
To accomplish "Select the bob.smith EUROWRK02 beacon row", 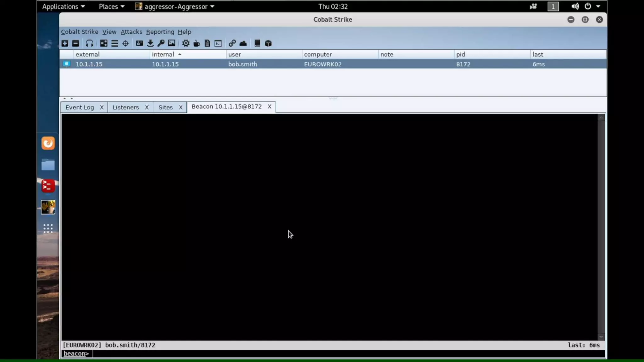I will tap(242, 64).
